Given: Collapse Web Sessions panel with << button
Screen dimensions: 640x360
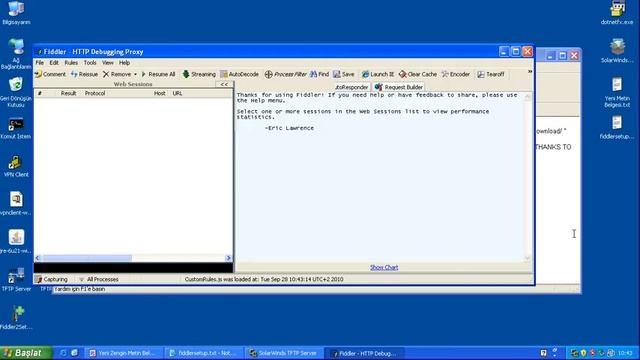Looking at the screenshot, I should tap(224, 84).
